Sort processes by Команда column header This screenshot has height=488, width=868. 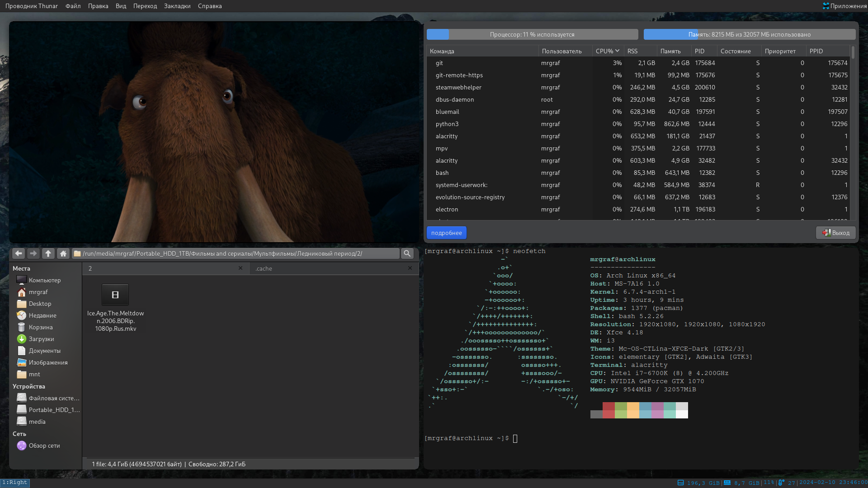click(482, 51)
